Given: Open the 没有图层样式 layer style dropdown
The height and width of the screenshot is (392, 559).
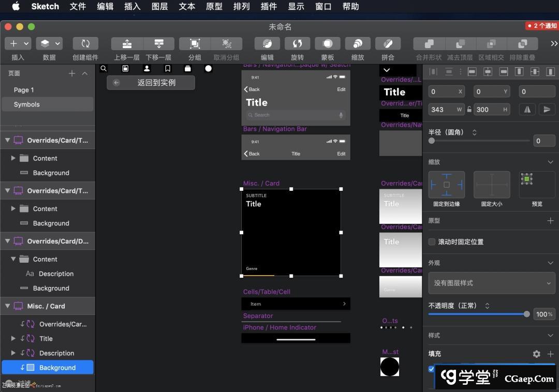Looking at the screenshot, I should [x=491, y=283].
